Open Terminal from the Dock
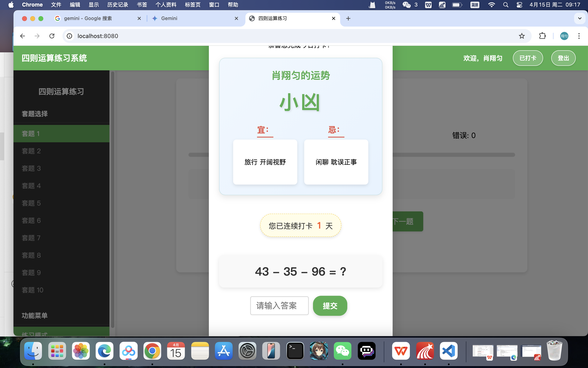 point(295,351)
